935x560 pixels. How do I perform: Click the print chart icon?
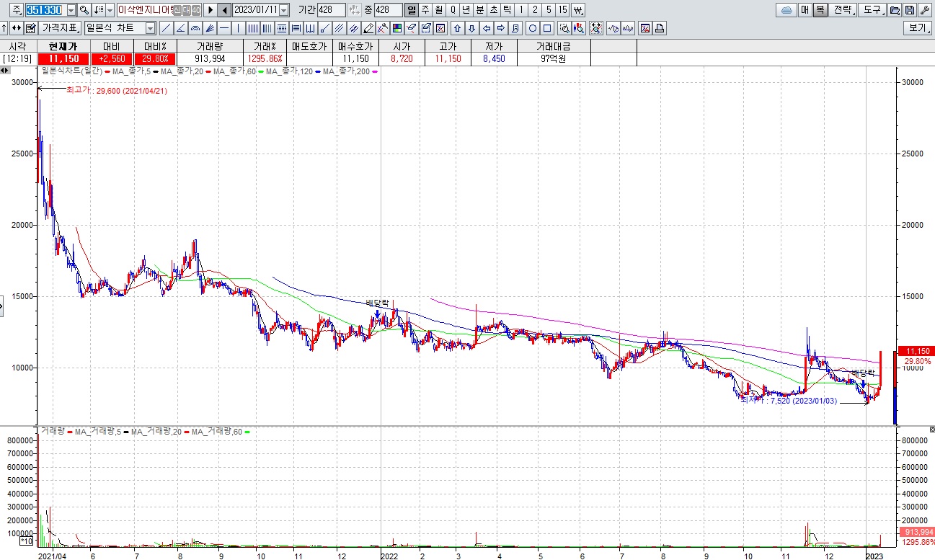coord(660,28)
